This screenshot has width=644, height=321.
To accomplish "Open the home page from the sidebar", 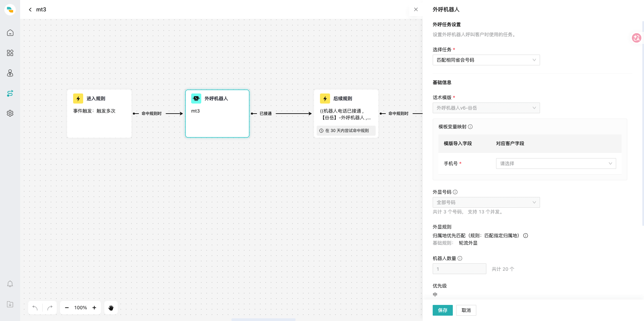I will [10, 33].
